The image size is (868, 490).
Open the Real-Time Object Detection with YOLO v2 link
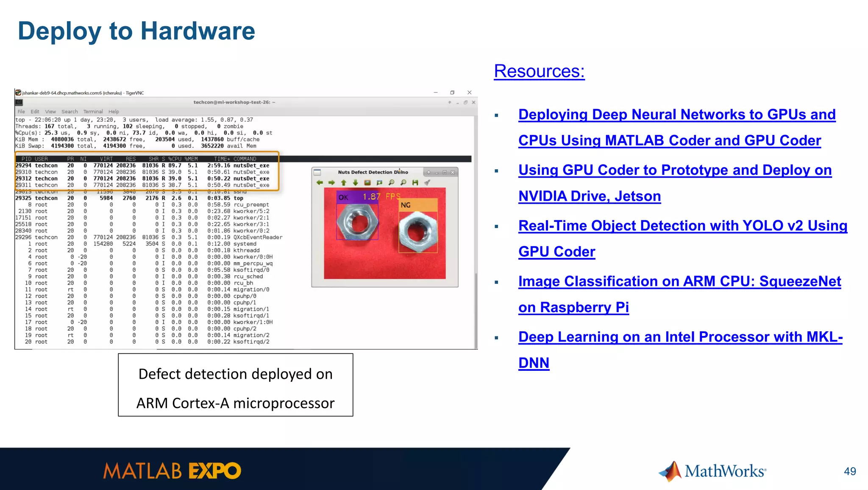pyautogui.click(x=682, y=226)
